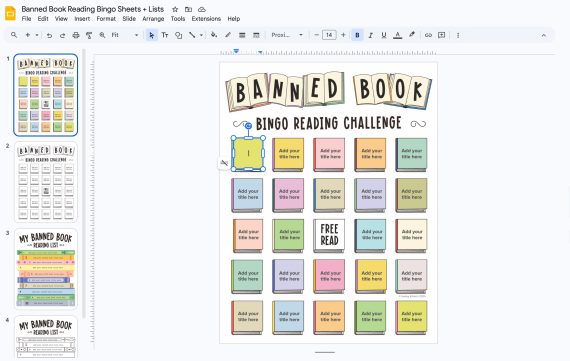Image resolution: width=570 pixels, height=361 pixels.
Task: Click the selected yellow book text box
Action: [248, 153]
